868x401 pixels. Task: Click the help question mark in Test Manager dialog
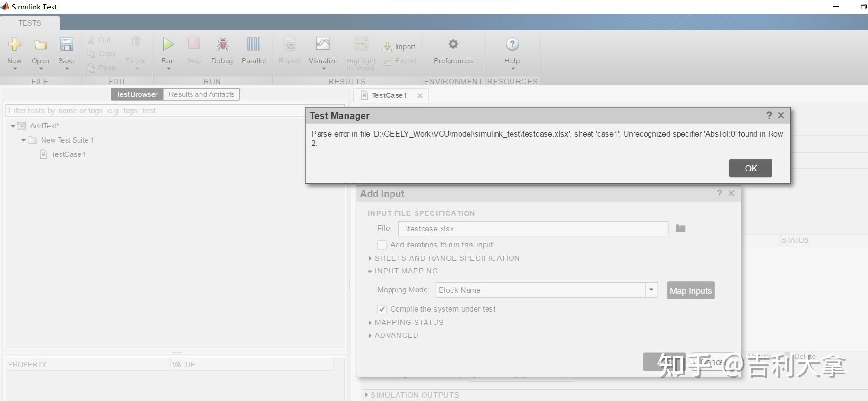coord(769,115)
